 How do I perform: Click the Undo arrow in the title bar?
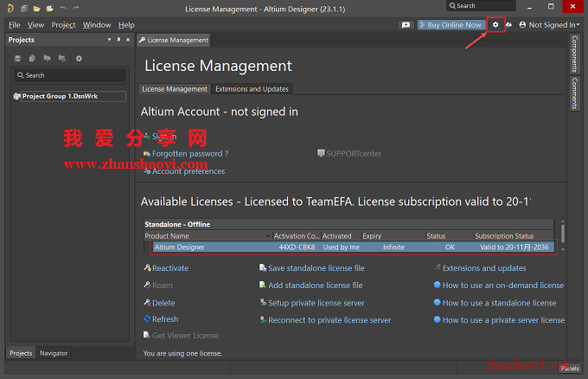coord(63,9)
